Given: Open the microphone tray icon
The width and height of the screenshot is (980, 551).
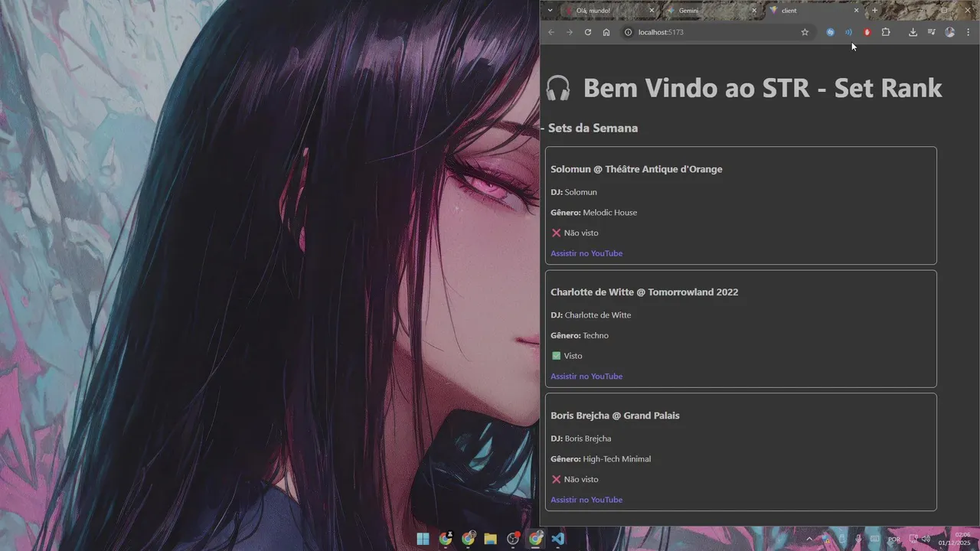Looking at the screenshot, I should point(858,539).
